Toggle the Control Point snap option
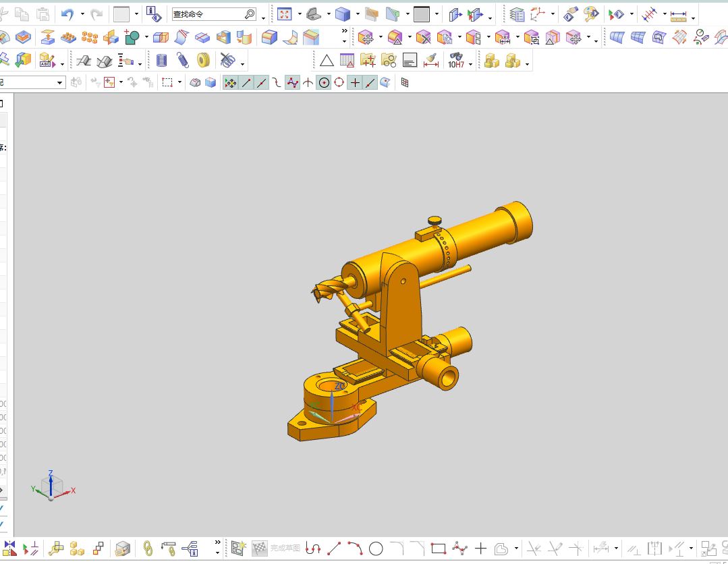This screenshot has height=564, width=728. [x=277, y=82]
